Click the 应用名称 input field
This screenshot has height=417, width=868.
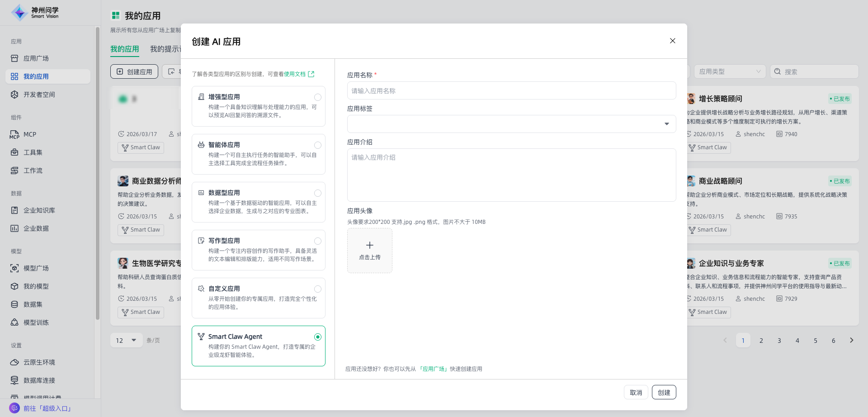[511, 91]
